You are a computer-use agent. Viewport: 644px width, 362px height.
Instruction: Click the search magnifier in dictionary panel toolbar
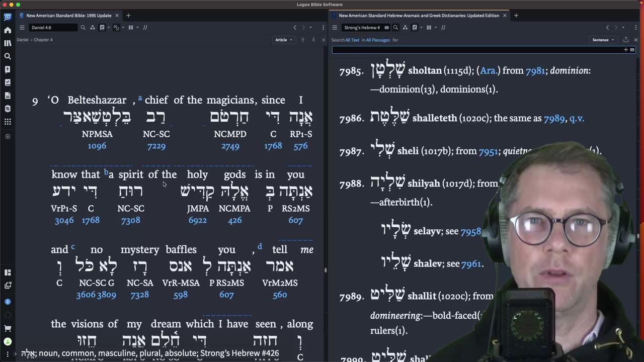(395, 28)
